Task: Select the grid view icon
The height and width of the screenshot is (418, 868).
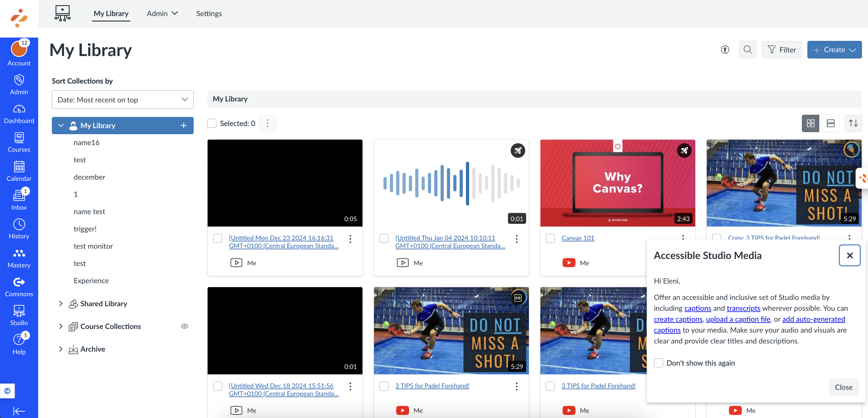Action: click(810, 123)
